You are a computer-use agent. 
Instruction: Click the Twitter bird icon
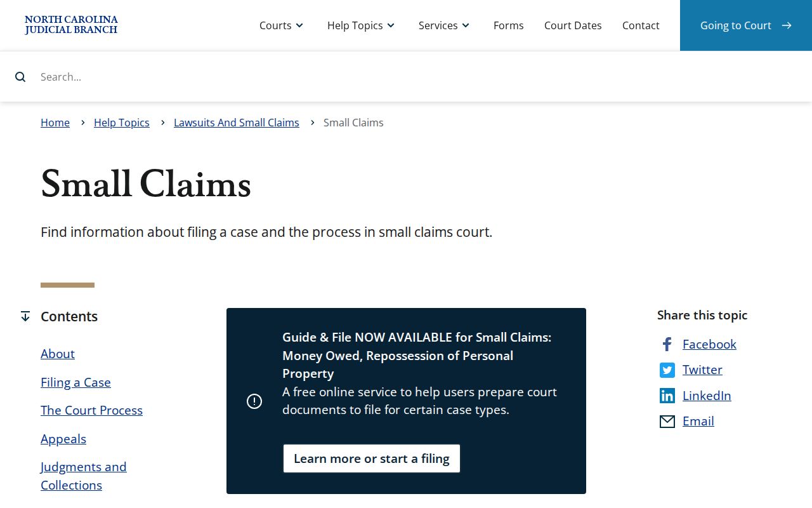point(667,370)
